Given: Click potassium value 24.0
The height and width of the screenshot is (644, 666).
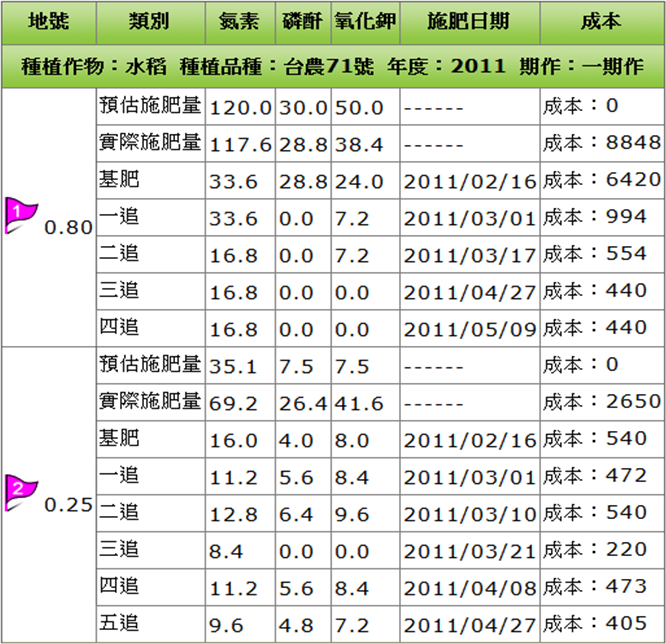Looking at the screenshot, I should [359, 182].
